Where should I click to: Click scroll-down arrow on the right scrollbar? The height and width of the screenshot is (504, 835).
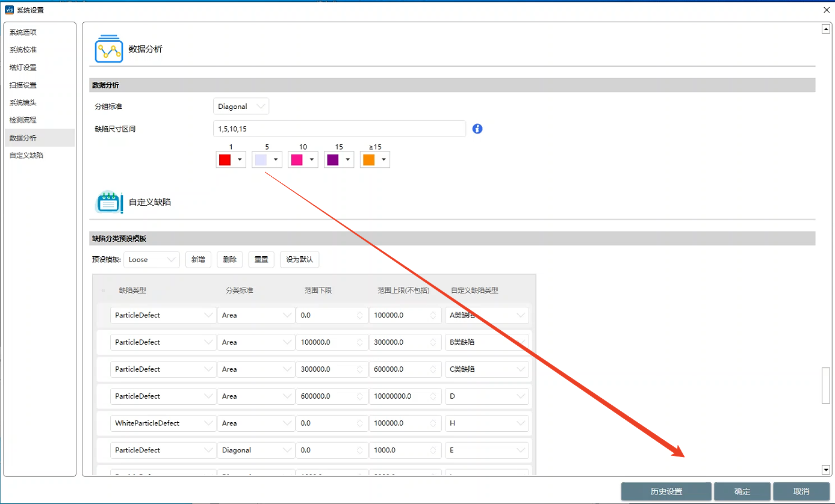click(826, 469)
